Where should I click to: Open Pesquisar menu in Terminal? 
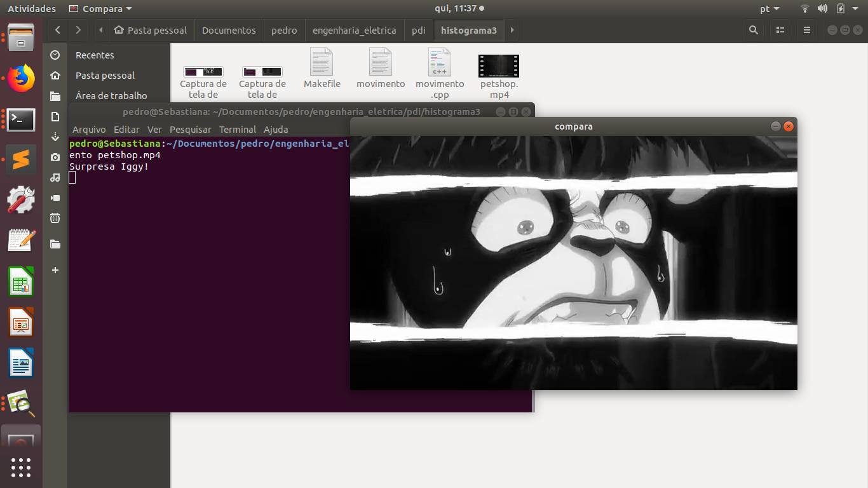(191, 129)
